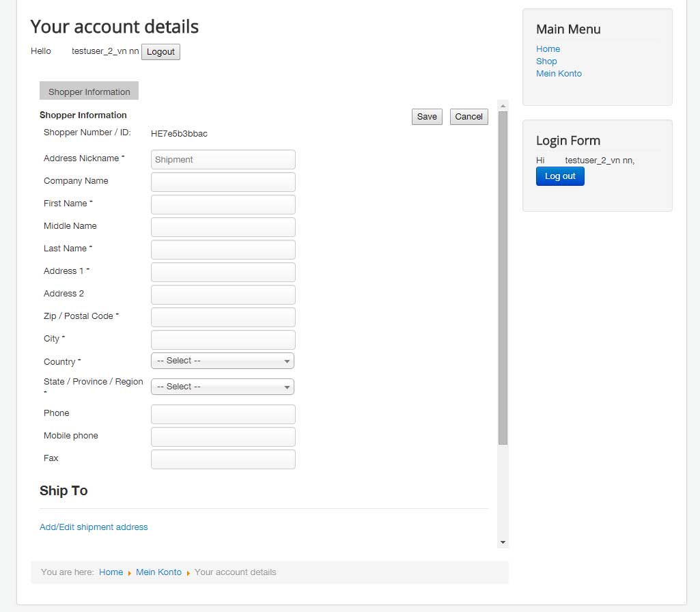
Task: Select the First Name text box
Action: pyautogui.click(x=223, y=205)
